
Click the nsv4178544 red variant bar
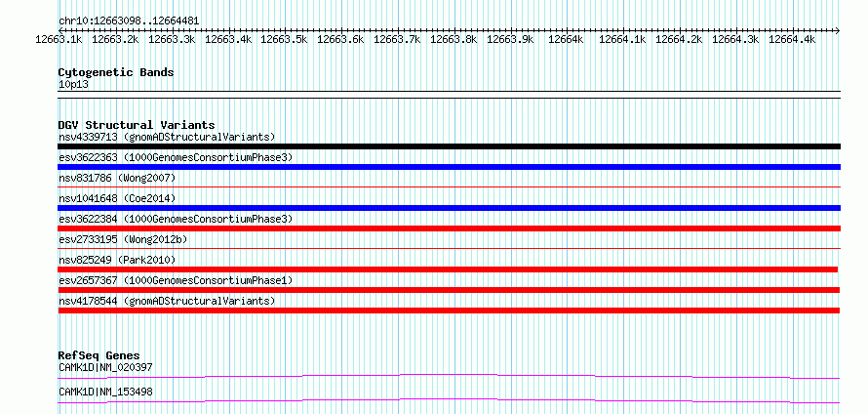pos(449,310)
